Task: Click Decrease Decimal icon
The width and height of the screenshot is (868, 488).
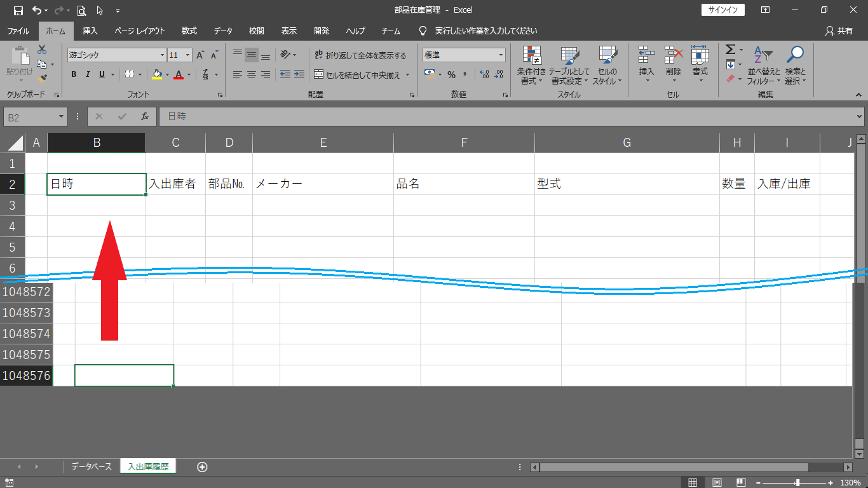Action: pyautogui.click(x=498, y=74)
